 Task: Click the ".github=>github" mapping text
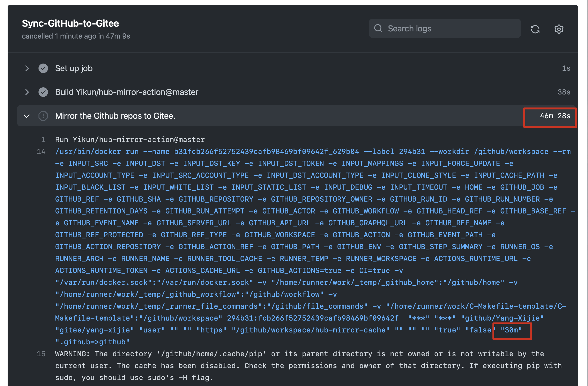pos(92,342)
